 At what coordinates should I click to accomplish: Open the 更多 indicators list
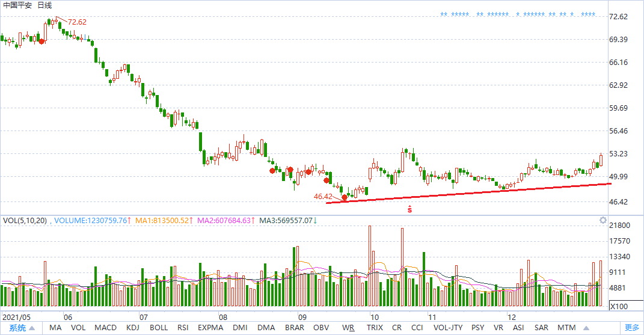[x=631, y=328]
